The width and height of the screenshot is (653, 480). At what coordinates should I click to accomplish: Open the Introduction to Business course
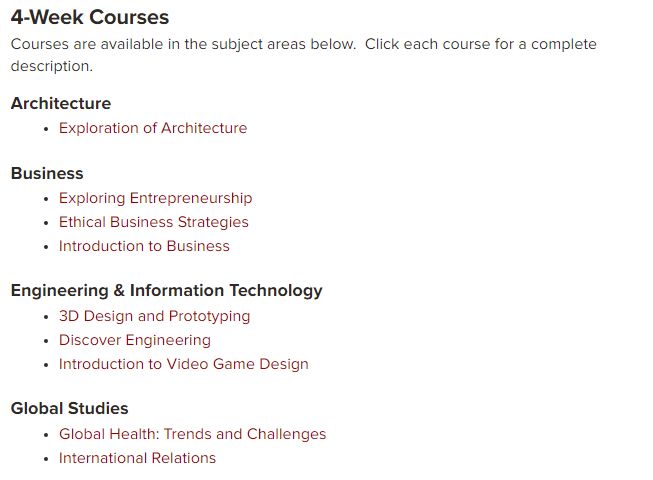tap(144, 246)
